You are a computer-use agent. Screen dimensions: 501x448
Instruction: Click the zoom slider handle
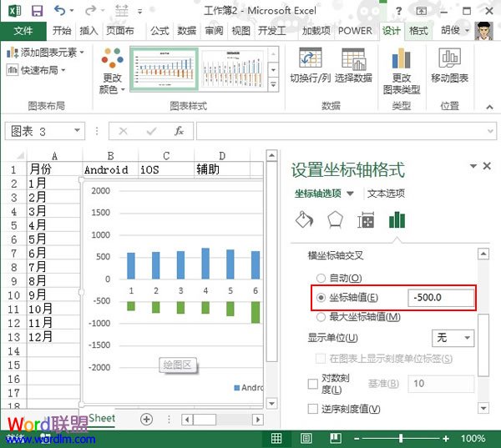click(x=401, y=439)
